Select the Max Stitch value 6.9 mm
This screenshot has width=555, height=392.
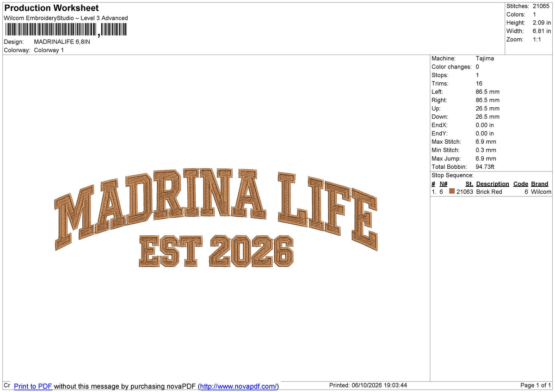(x=486, y=141)
